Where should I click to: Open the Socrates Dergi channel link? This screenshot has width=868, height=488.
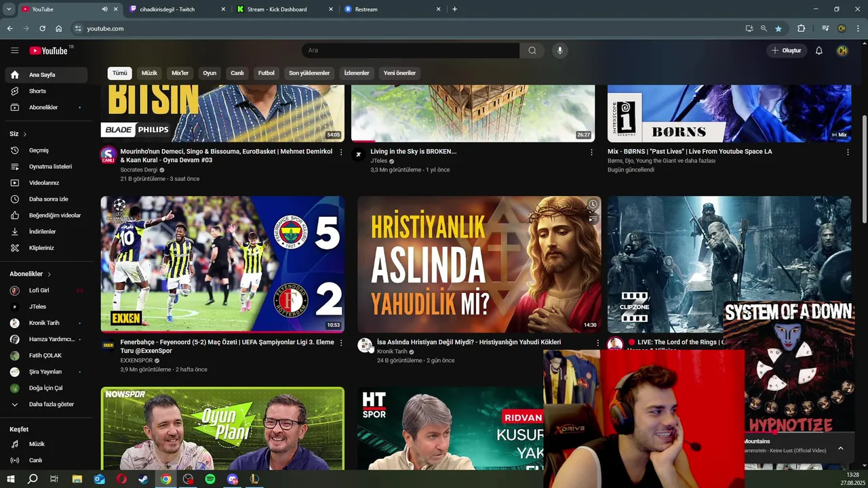(138, 169)
